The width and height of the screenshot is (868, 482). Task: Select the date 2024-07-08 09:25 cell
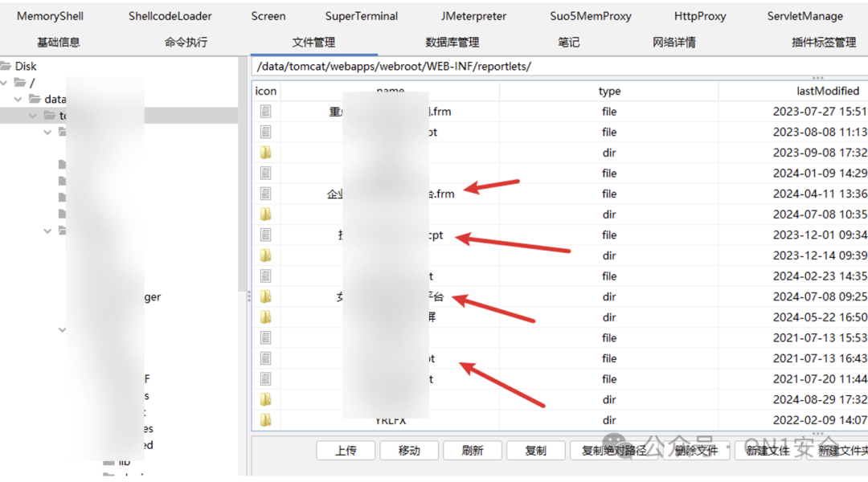[x=820, y=296]
